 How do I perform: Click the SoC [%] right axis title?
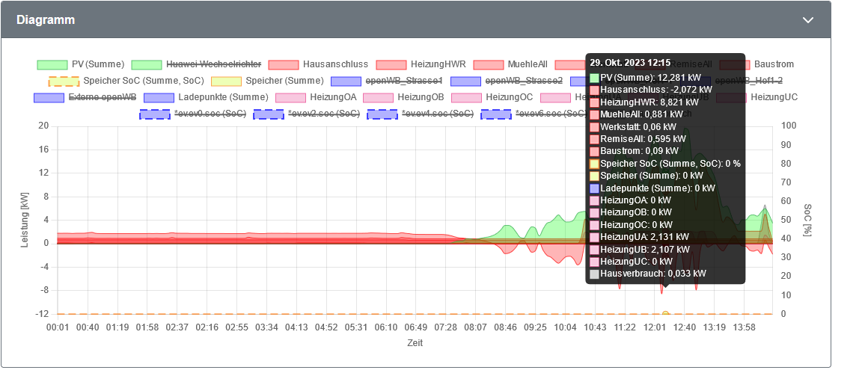[x=807, y=220]
